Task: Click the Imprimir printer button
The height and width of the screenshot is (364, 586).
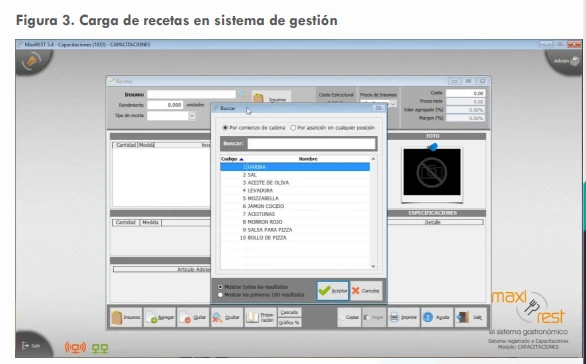Action: coord(403,317)
